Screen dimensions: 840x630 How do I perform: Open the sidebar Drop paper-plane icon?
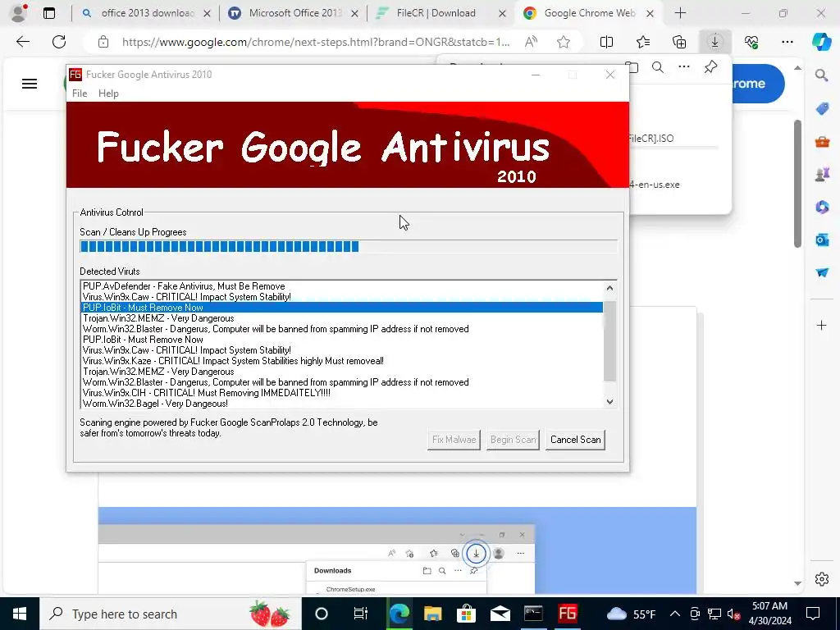click(822, 272)
